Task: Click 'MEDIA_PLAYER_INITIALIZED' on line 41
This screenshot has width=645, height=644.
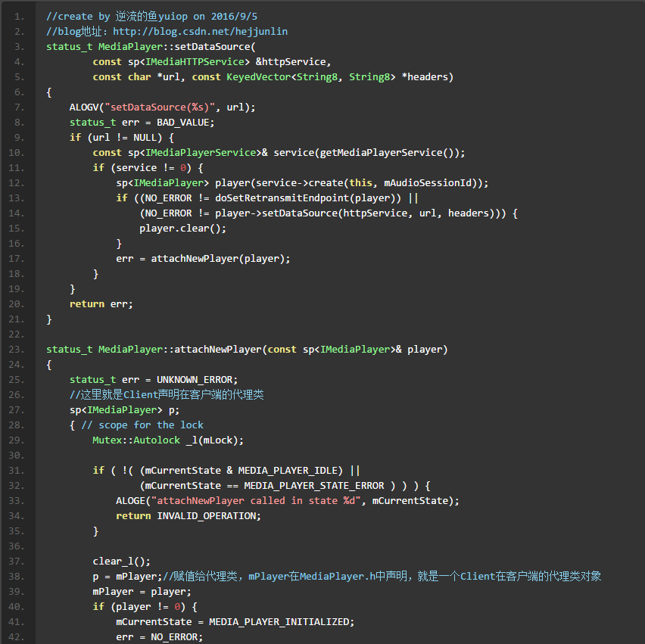Action: pos(279,622)
